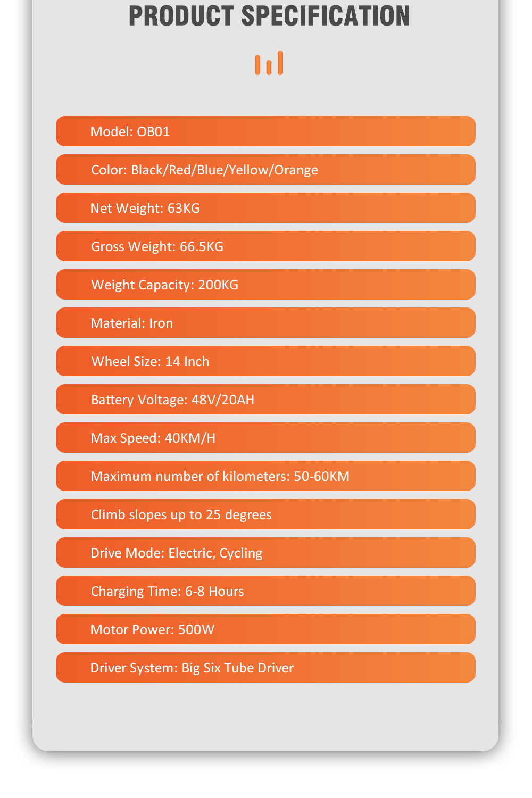Select the Driver System: Big Six Tube Driver row
The height and width of the screenshot is (798, 532).
[x=265, y=667]
